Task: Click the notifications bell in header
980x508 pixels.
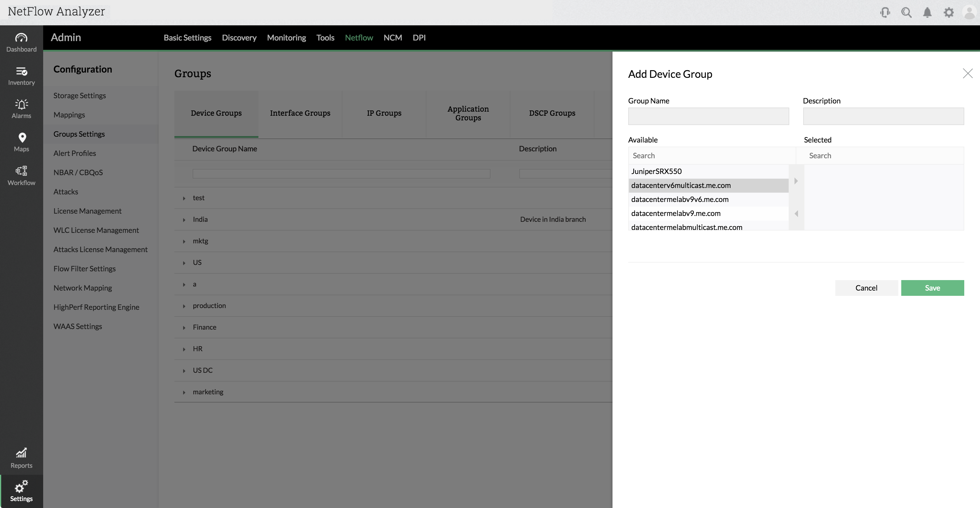Action: [x=927, y=13]
